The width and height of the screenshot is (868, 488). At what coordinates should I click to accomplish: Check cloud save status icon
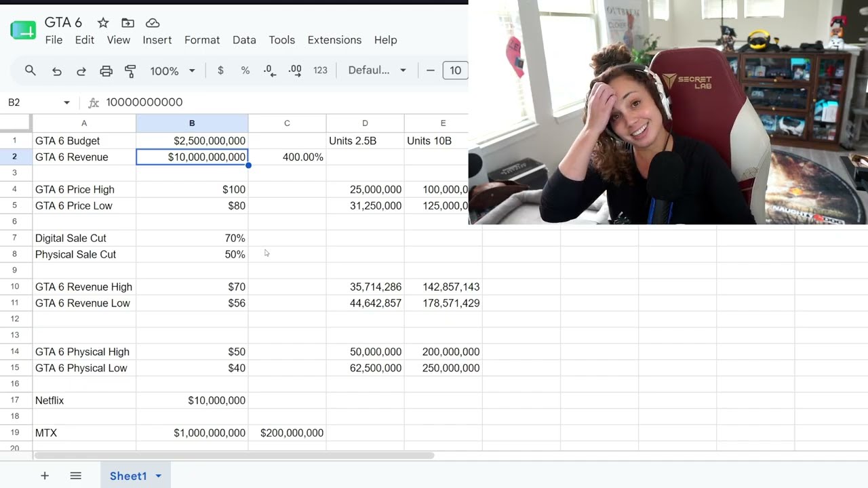(x=153, y=23)
